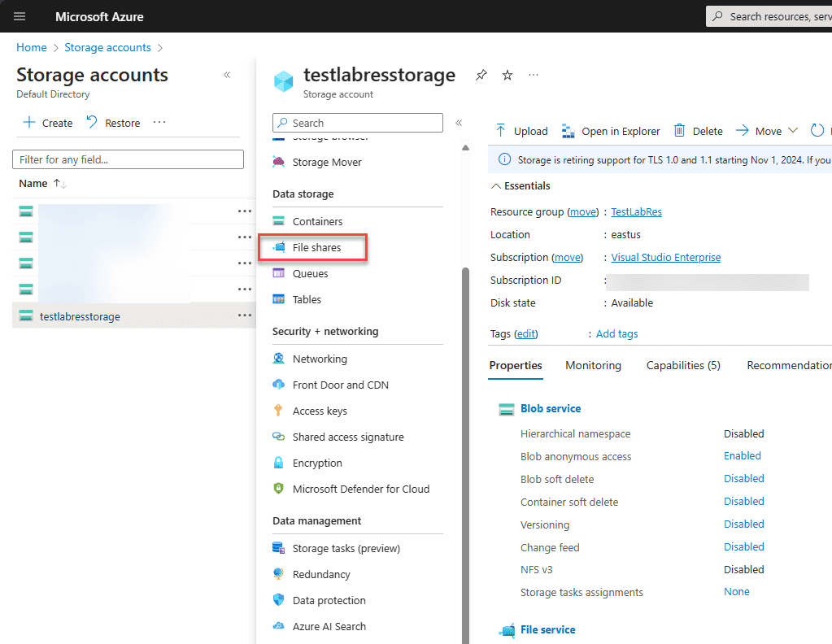The width and height of the screenshot is (832, 644).
Task: Click the Redundancy globe icon
Action: 279,574
